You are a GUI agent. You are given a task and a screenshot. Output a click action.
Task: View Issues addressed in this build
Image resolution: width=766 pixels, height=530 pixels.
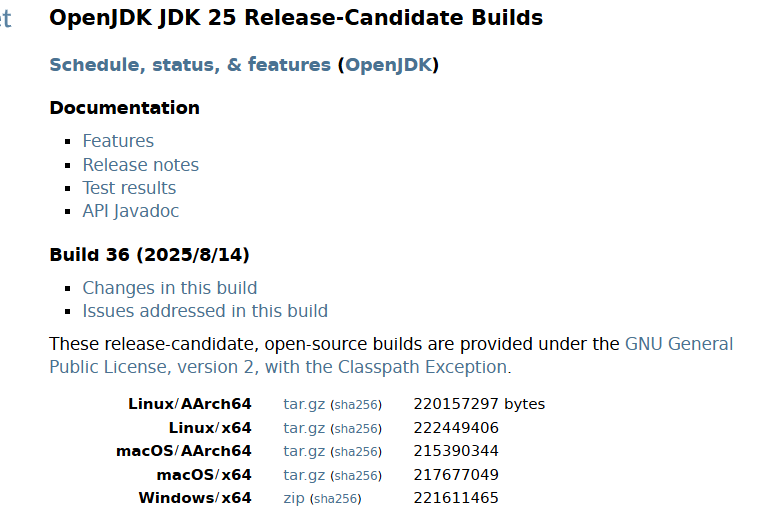pos(205,311)
